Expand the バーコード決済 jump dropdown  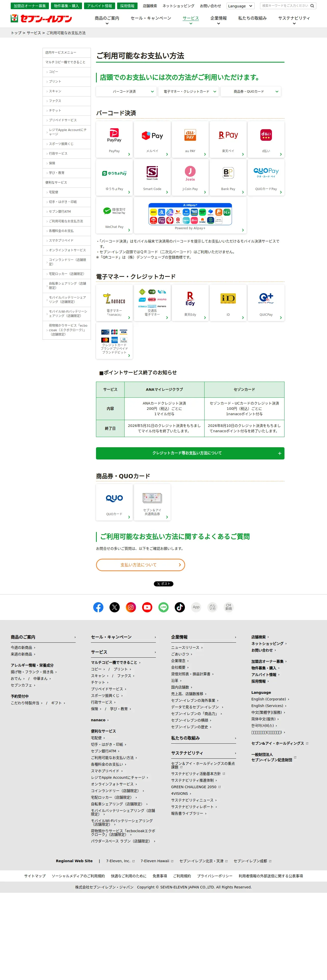126,92
